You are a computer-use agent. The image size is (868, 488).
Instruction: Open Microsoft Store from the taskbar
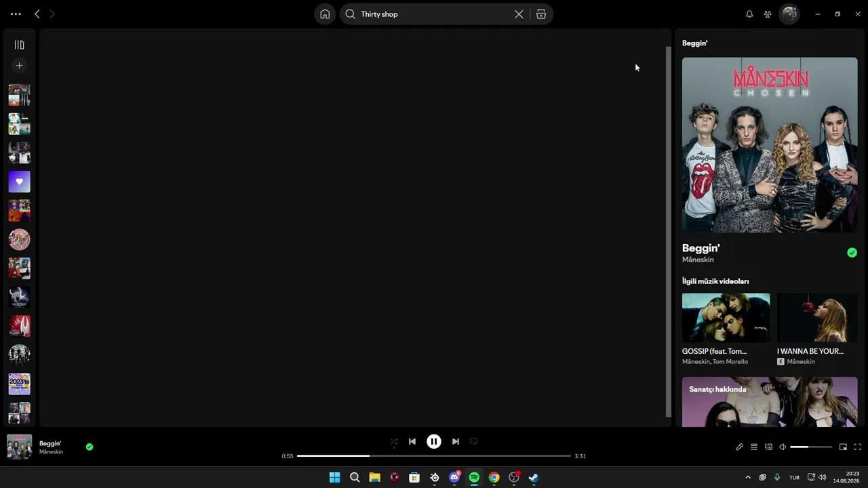point(414,477)
